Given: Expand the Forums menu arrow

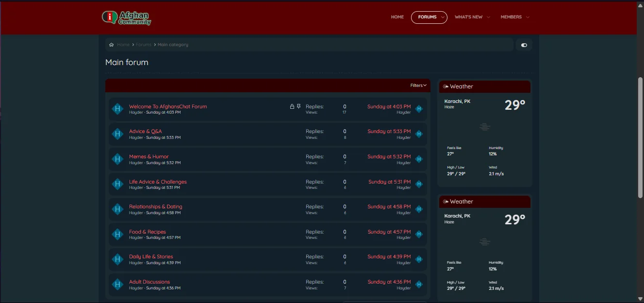Looking at the screenshot, I should pyautogui.click(x=442, y=17).
